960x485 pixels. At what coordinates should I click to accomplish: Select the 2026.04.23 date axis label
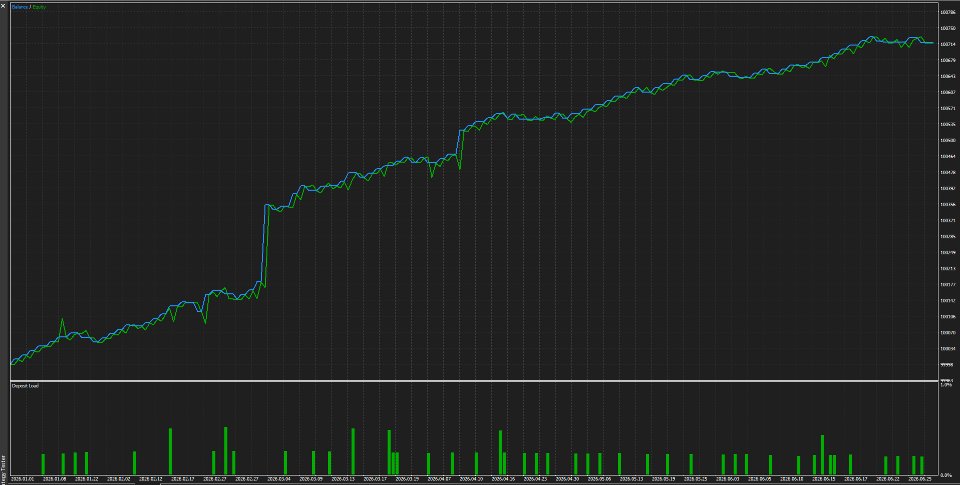pyautogui.click(x=533, y=479)
